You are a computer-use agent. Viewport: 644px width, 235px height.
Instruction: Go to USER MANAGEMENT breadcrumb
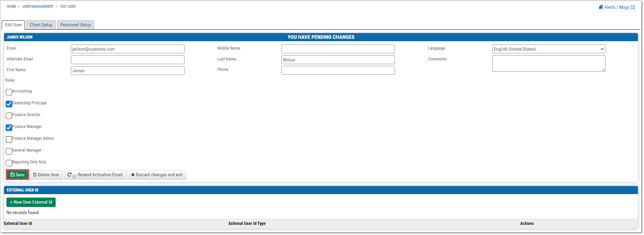click(38, 6)
